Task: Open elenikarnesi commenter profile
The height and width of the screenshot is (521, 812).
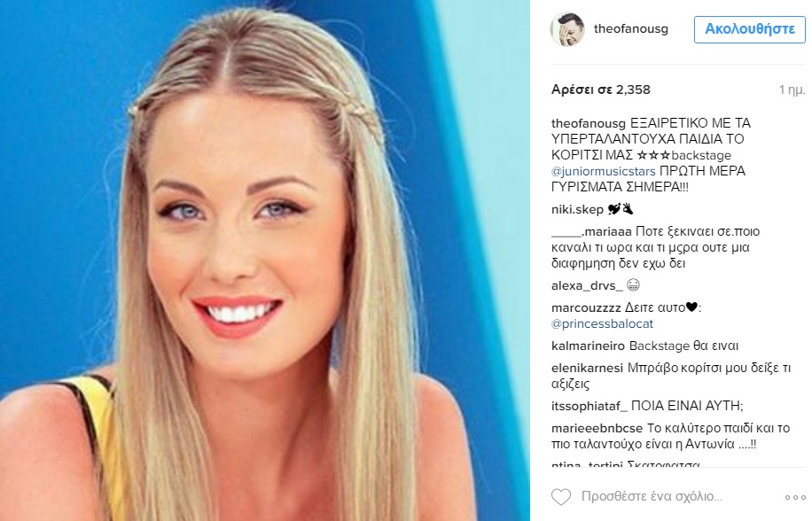Action: (587, 369)
